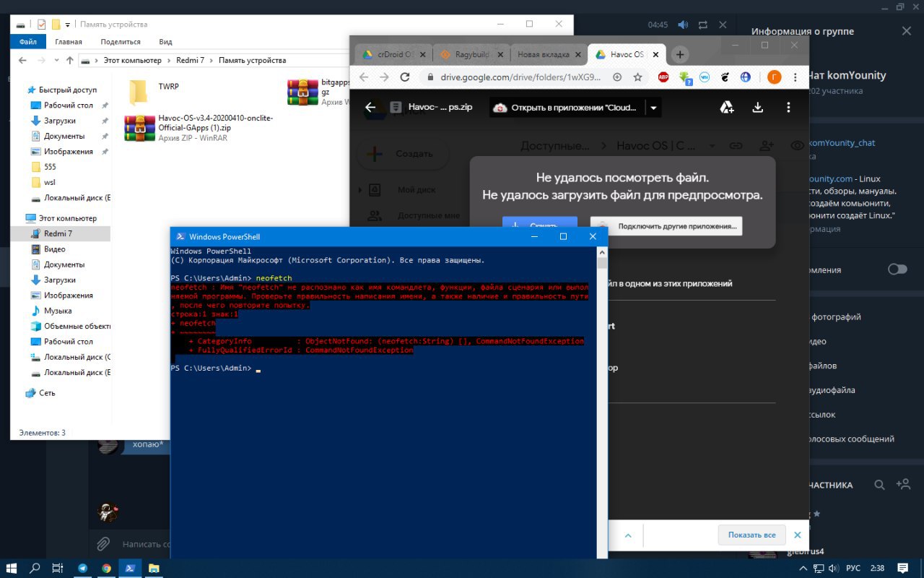Click the back arrow in Drive file preview
The width and height of the screenshot is (924, 578).
tap(370, 108)
